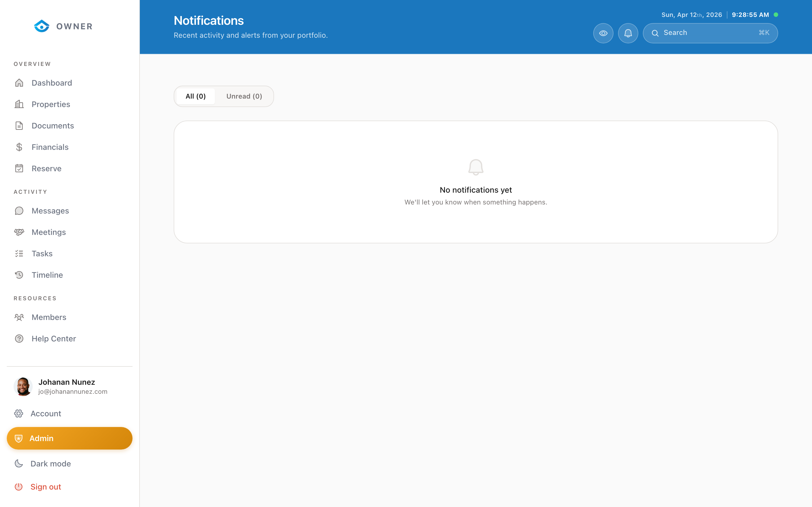Click the Meetings handshake icon
This screenshot has width=812, height=507.
point(19,232)
